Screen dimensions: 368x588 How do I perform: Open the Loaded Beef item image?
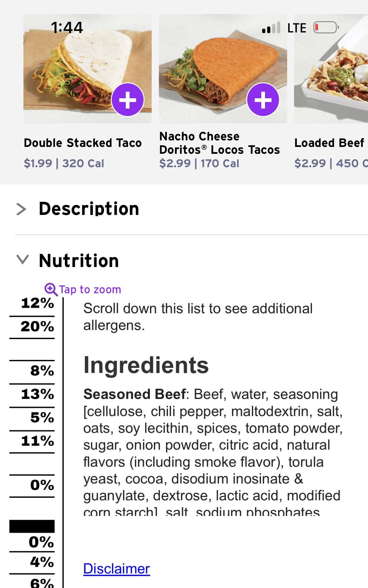[x=331, y=69]
